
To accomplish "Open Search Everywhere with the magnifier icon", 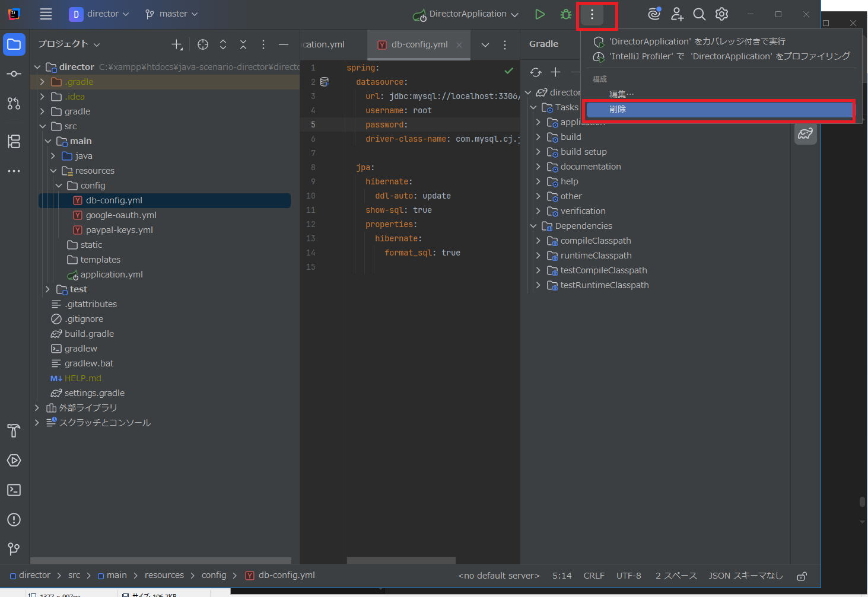I will [699, 14].
